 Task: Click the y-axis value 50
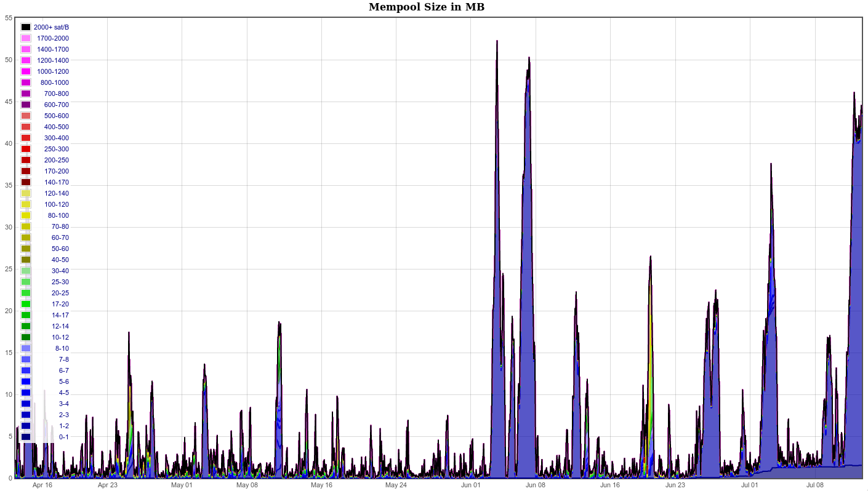9,60
